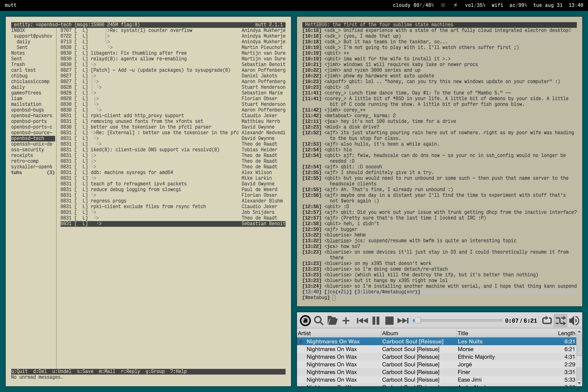Select the openbsd-hackers mailbox in sidebar
Viewport: 588px width, 392px height.
coord(32,115)
